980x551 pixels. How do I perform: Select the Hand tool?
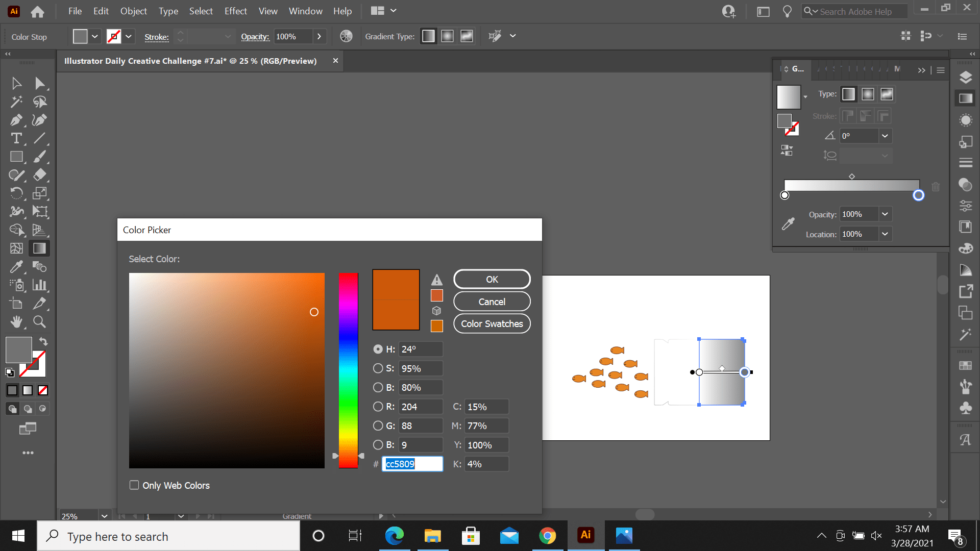pyautogui.click(x=16, y=321)
